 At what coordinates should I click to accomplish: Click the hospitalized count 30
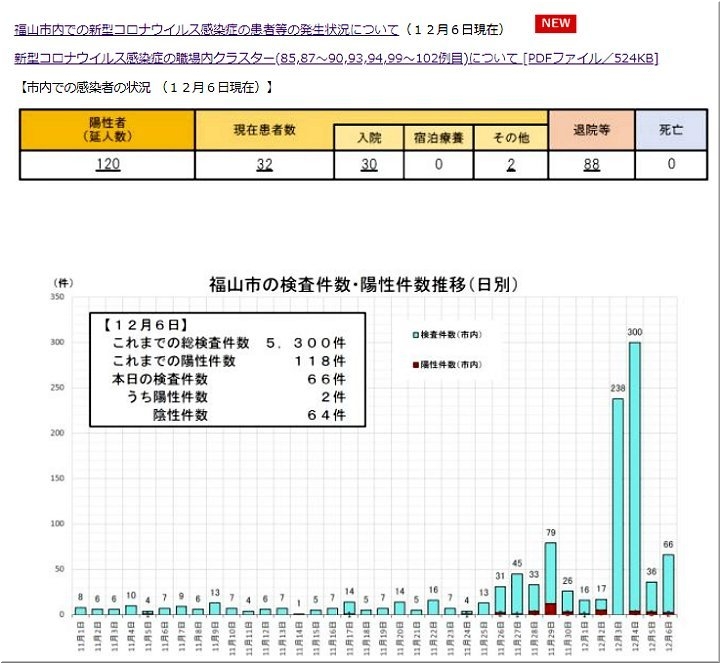click(x=369, y=165)
